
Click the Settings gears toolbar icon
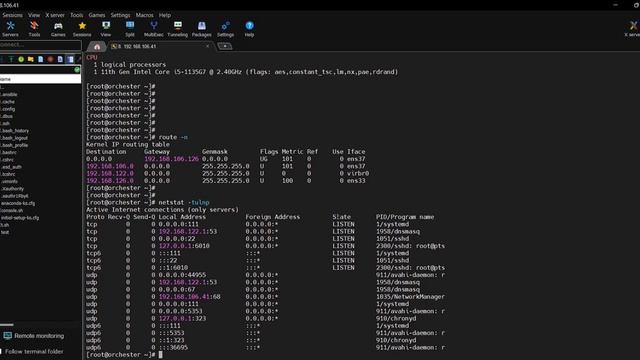point(225,26)
